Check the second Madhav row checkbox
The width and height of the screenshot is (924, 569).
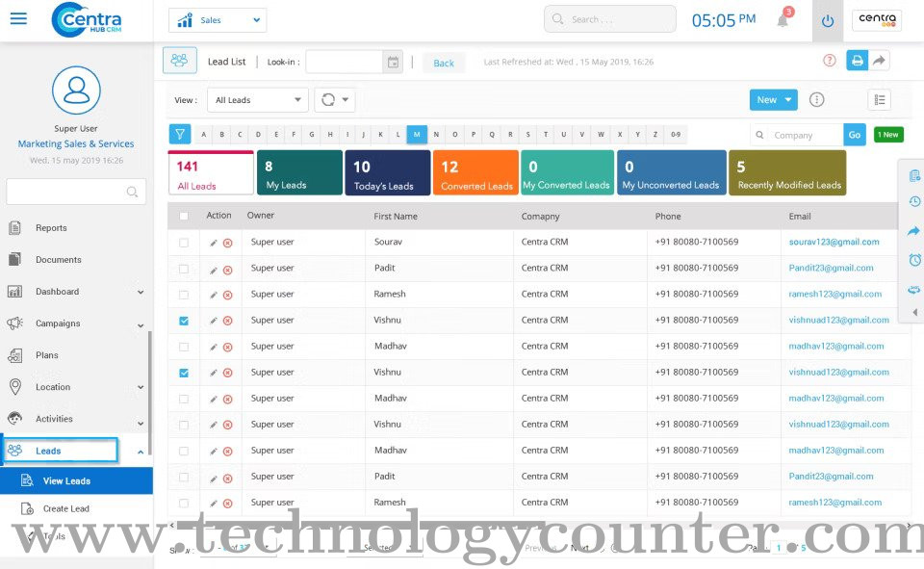tap(184, 399)
